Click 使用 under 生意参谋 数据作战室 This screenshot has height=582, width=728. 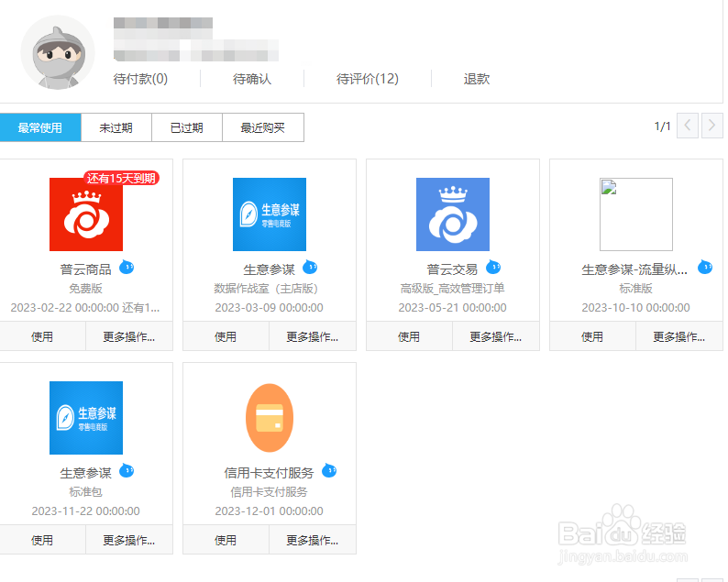click(x=226, y=336)
